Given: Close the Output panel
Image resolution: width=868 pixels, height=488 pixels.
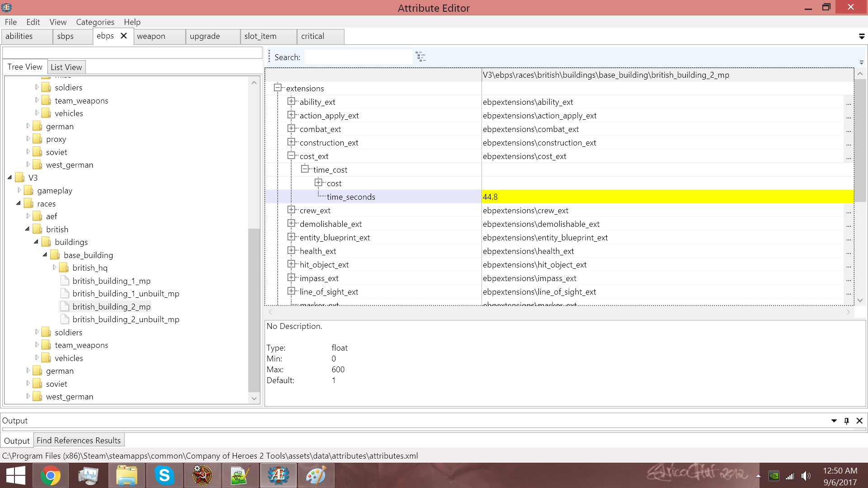Looking at the screenshot, I should [859, 421].
